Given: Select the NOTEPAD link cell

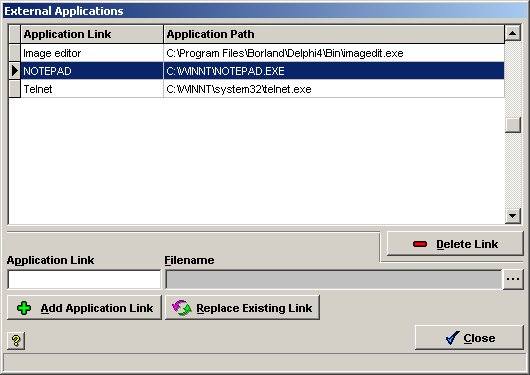Looking at the screenshot, I should tap(92, 71).
